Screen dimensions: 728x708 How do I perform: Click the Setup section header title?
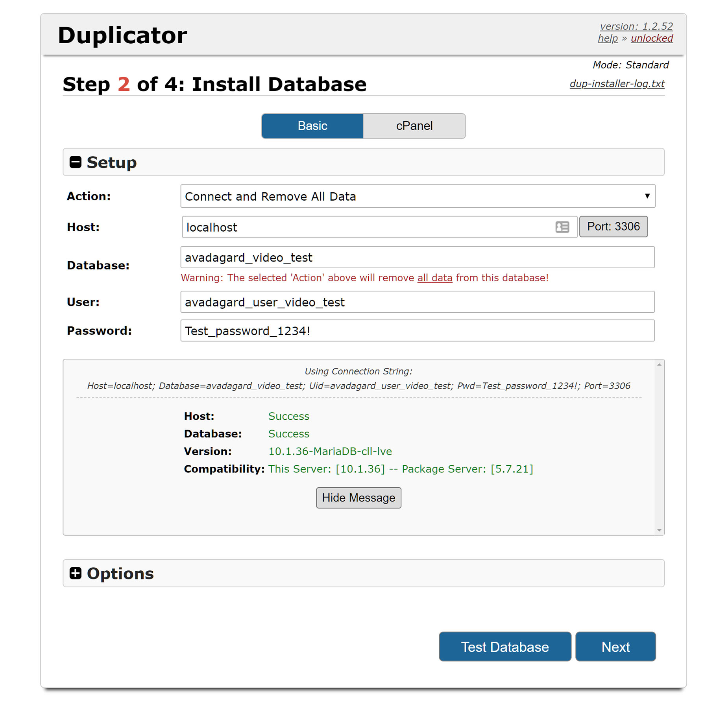[x=111, y=162]
